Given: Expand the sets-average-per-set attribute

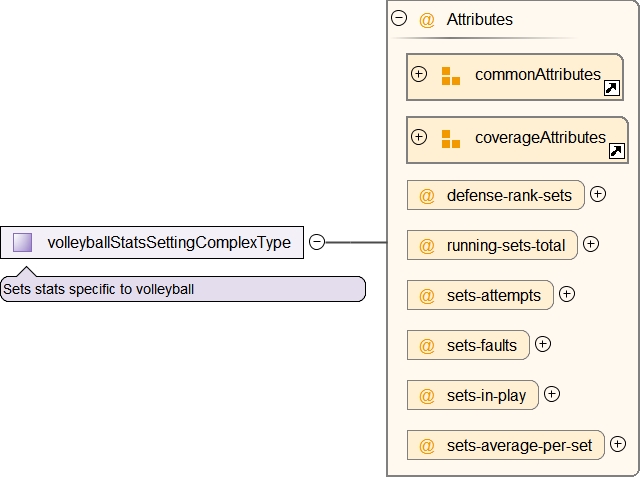Looking at the screenshot, I should point(617,443).
